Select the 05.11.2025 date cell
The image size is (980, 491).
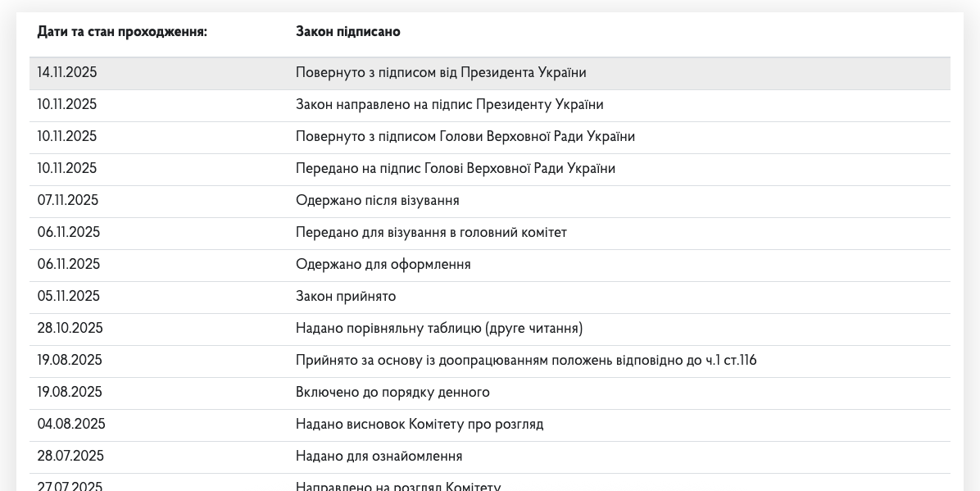click(x=68, y=297)
